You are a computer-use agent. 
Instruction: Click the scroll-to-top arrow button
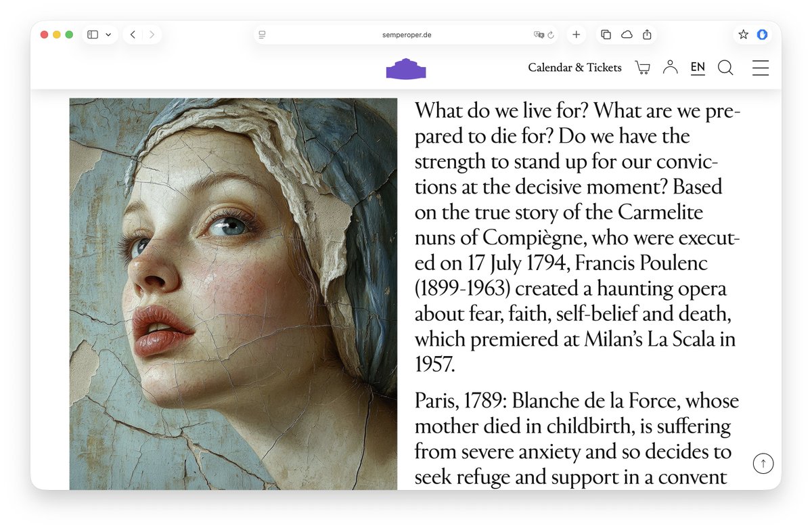point(763,464)
